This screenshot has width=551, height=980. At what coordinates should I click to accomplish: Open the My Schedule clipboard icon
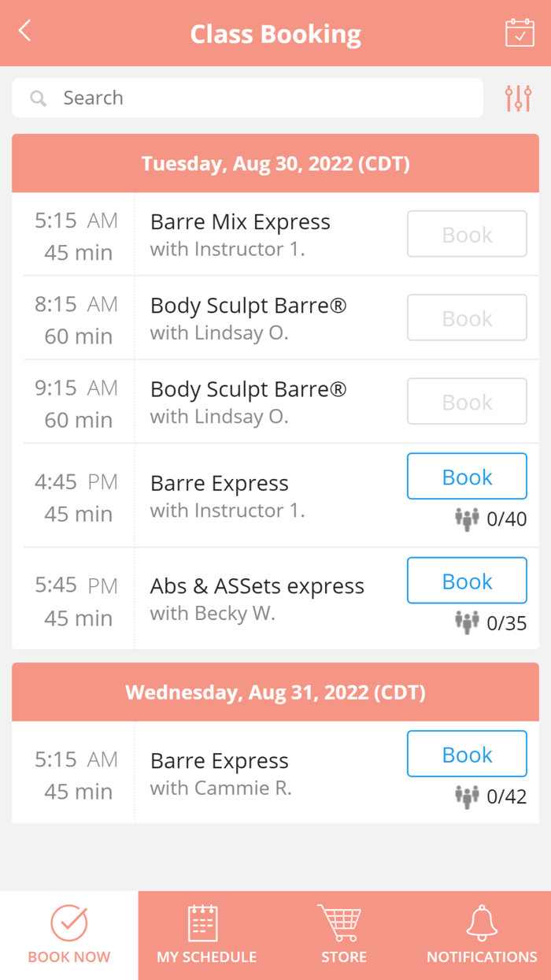pyautogui.click(x=205, y=919)
